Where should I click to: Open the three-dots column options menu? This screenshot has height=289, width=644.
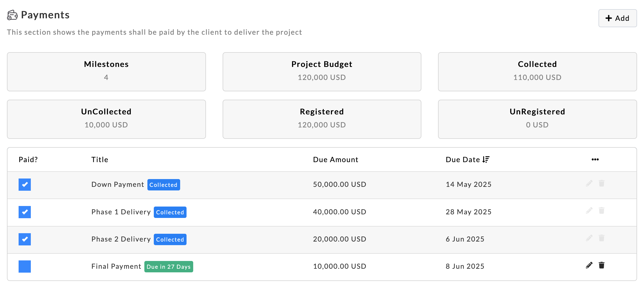point(595,160)
